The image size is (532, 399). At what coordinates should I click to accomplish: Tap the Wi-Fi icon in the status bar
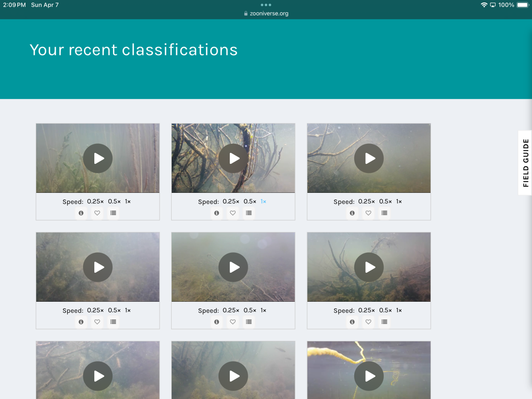pyautogui.click(x=484, y=5)
